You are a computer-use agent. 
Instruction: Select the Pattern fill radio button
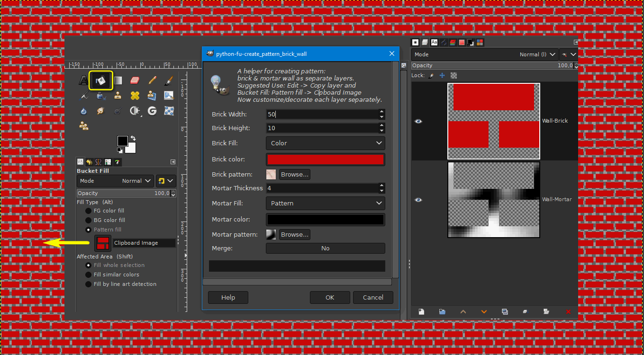tap(88, 230)
